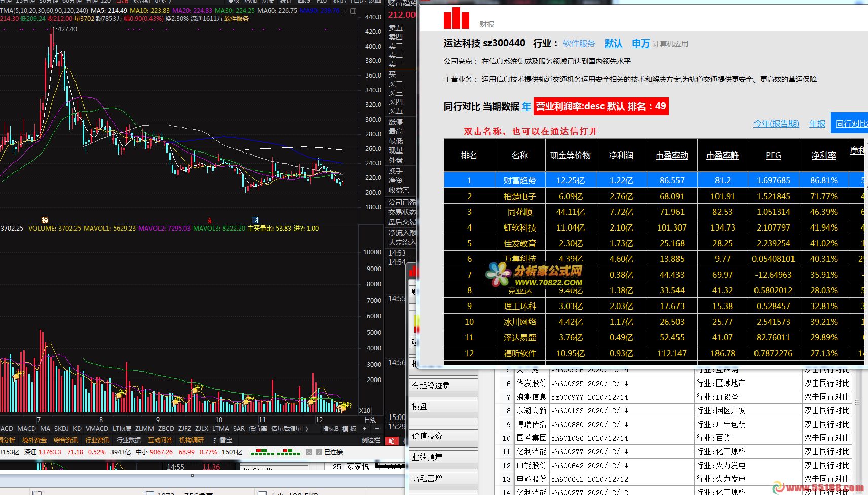The width and height of the screenshot is (868, 495).
Task: Select 同花顺 in the peer table
Action: click(x=520, y=212)
